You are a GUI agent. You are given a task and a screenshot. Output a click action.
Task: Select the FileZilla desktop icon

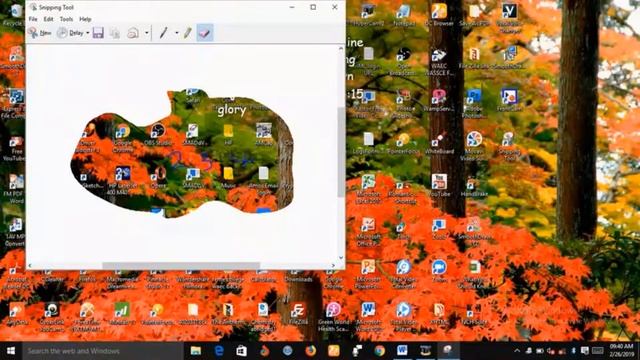(298, 313)
